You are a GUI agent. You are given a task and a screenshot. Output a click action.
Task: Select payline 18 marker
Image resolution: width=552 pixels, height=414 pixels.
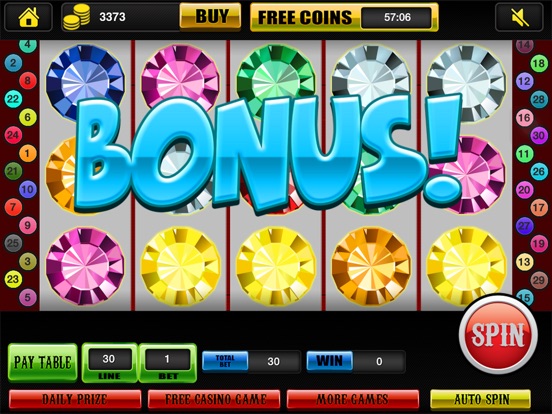[x=539, y=63]
